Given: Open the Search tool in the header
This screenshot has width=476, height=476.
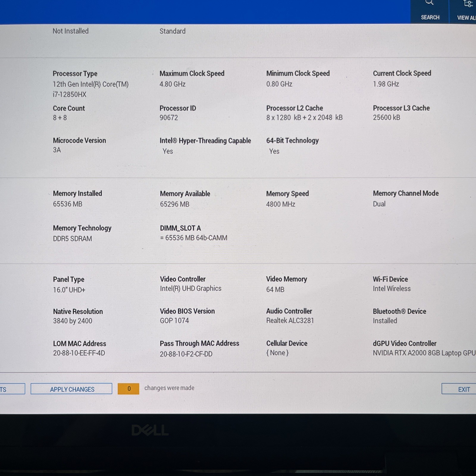Looking at the screenshot, I should coord(430,11).
